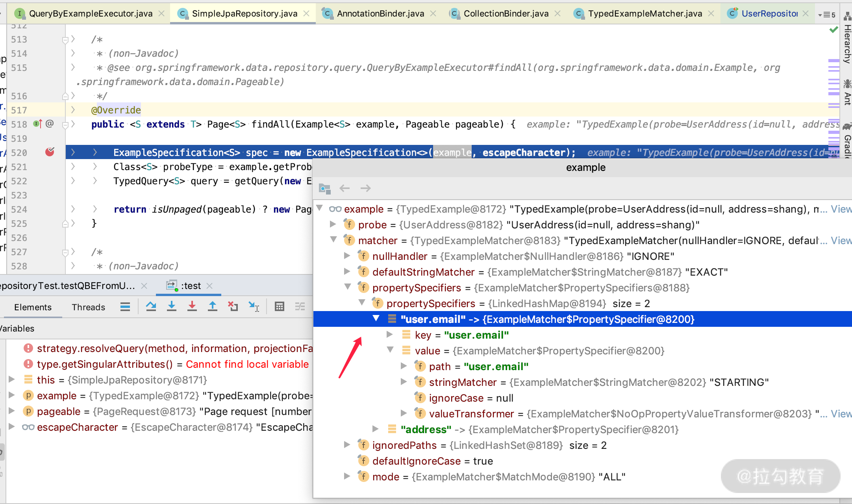Image resolution: width=852 pixels, height=504 pixels.
Task: Open the Threads debugger tab
Action: click(88, 307)
